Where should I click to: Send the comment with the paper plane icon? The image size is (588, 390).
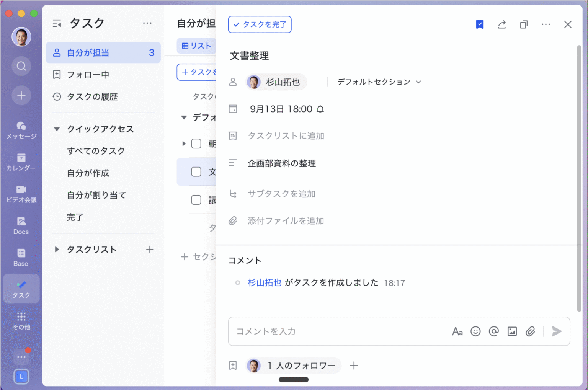[x=557, y=331]
